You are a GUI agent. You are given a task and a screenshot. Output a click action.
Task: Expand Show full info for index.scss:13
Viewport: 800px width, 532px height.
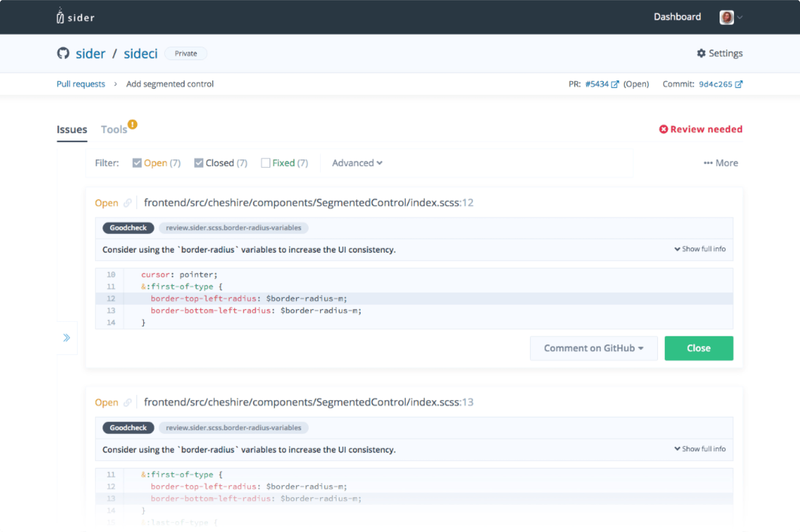pos(700,449)
